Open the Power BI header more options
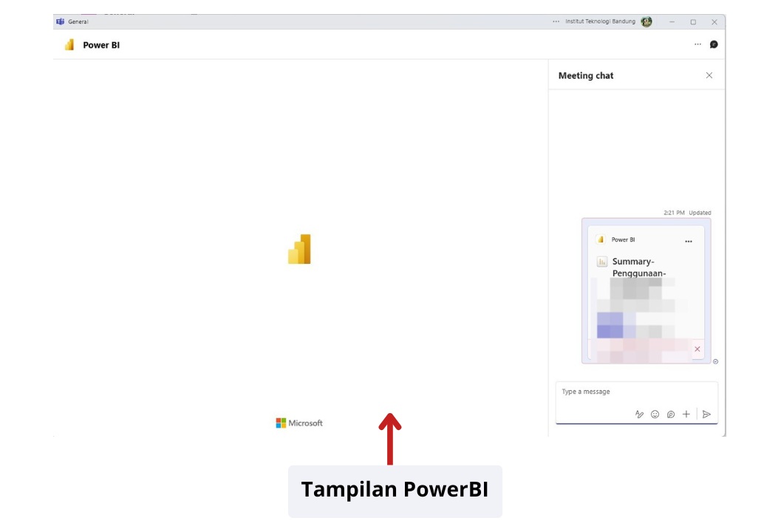Image resolution: width=761 pixels, height=532 pixels. tap(697, 44)
